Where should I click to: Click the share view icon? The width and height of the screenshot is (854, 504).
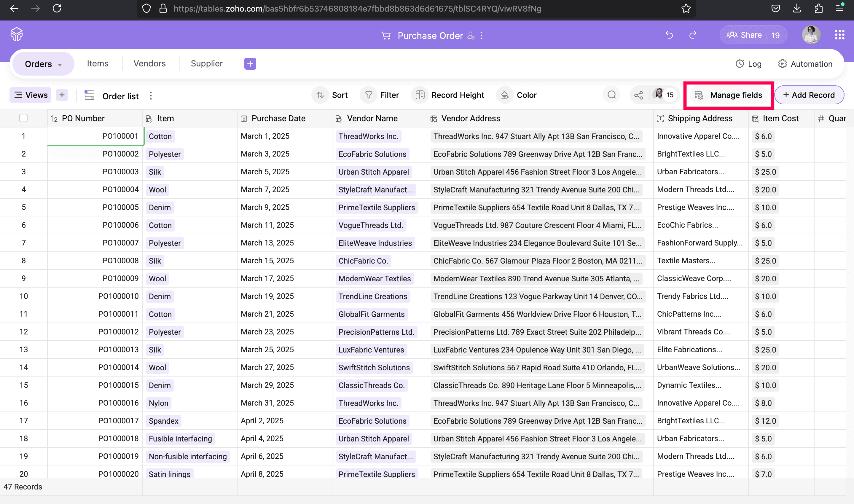(x=638, y=95)
